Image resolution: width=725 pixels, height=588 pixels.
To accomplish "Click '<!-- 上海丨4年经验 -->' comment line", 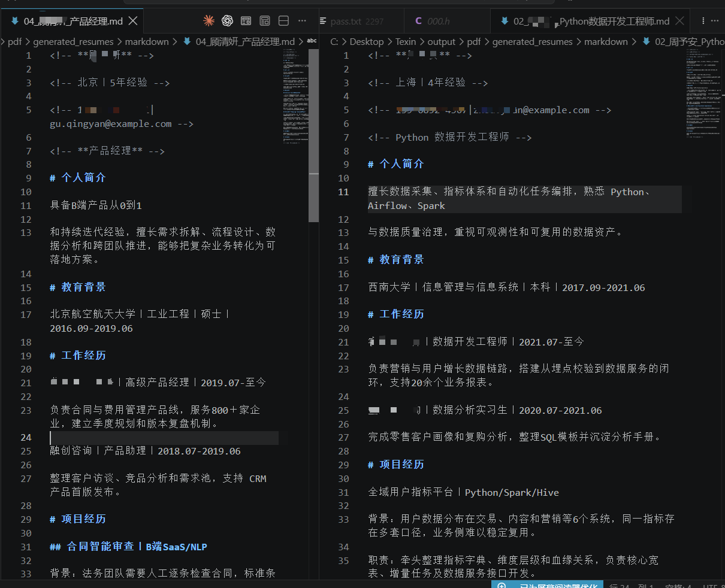I will point(428,83).
